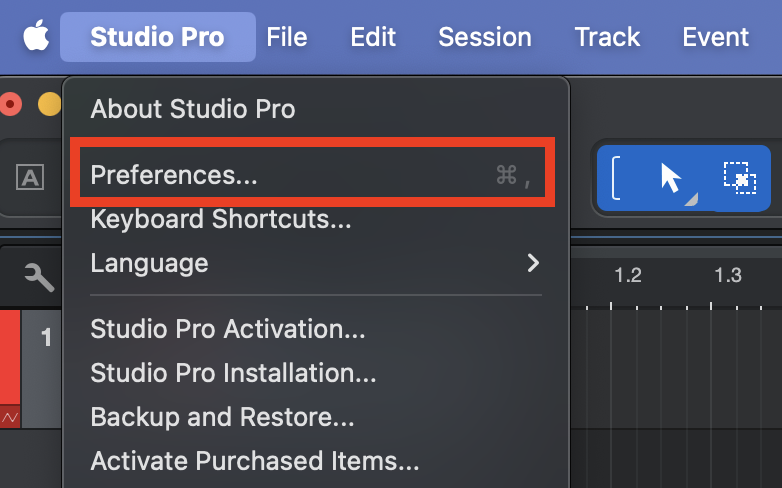Open arrow tool options small triangle
Viewport: 782px width, 488px height.
click(x=691, y=201)
